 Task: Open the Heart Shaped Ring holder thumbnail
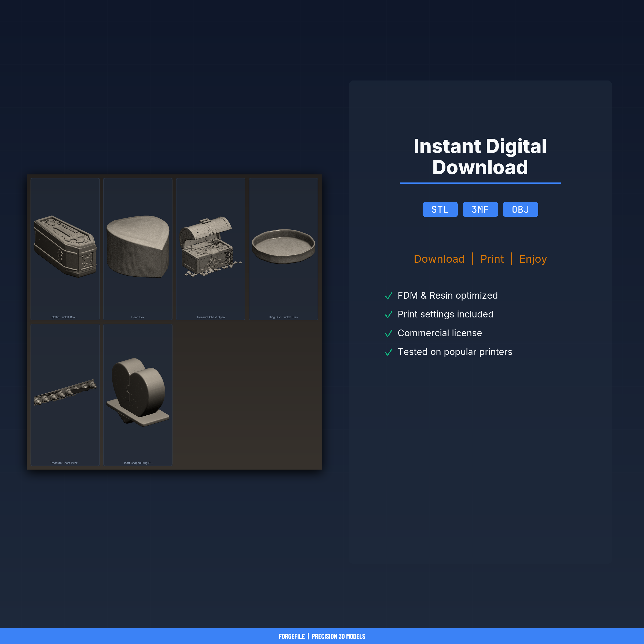point(138,392)
